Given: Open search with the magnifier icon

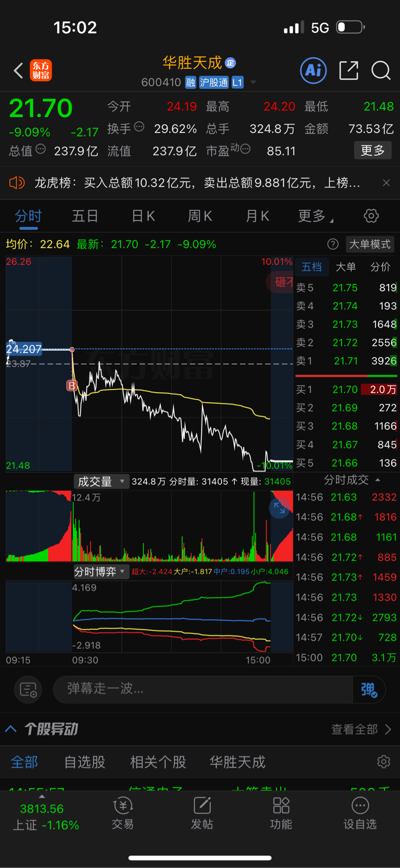Looking at the screenshot, I should [x=381, y=70].
